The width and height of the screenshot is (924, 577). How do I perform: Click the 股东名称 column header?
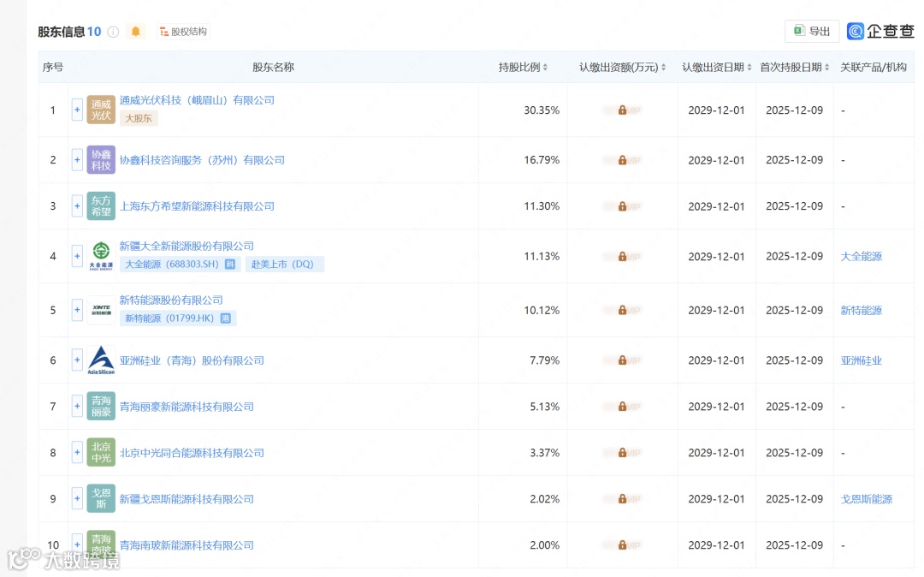coord(273,67)
